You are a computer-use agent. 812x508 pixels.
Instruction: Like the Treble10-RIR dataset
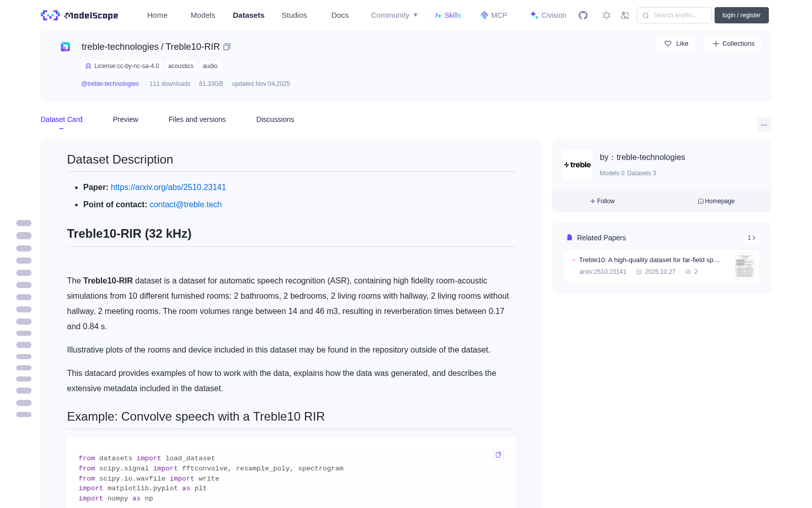676,44
